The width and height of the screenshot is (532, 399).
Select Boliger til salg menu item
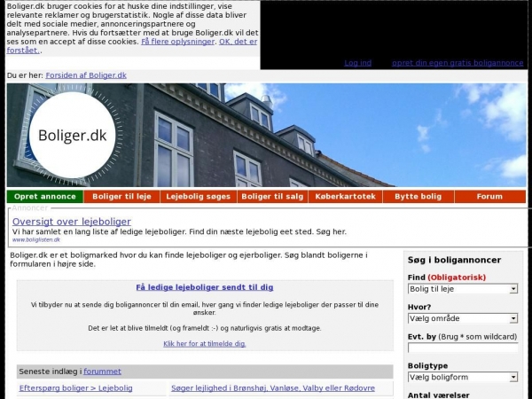[272, 197]
